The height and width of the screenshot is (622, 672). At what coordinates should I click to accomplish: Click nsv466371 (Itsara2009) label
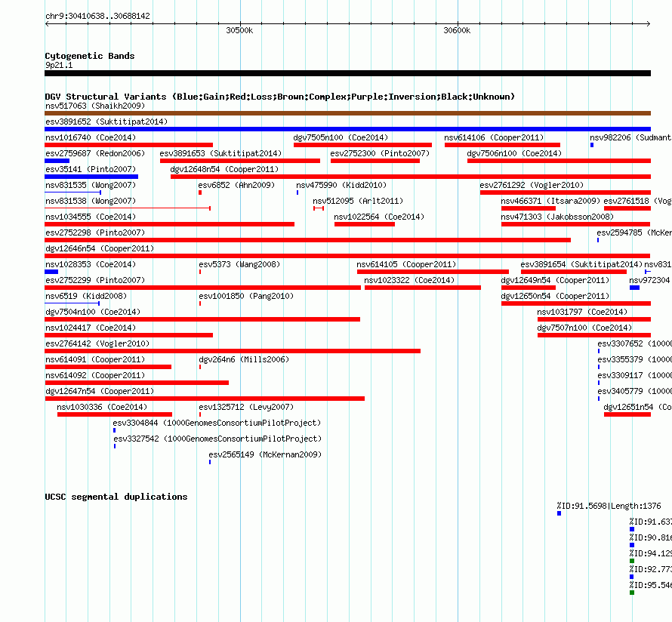550,201
